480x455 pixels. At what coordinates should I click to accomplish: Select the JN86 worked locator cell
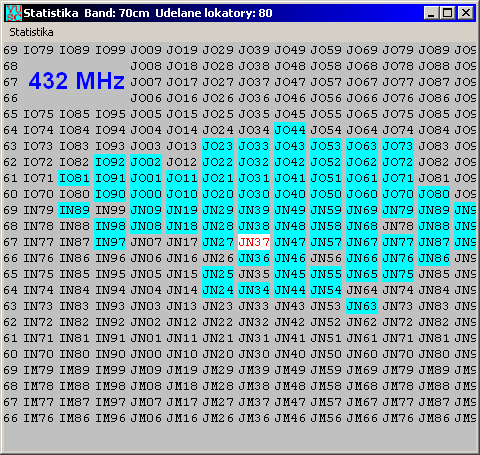click(x=434, y=258)
